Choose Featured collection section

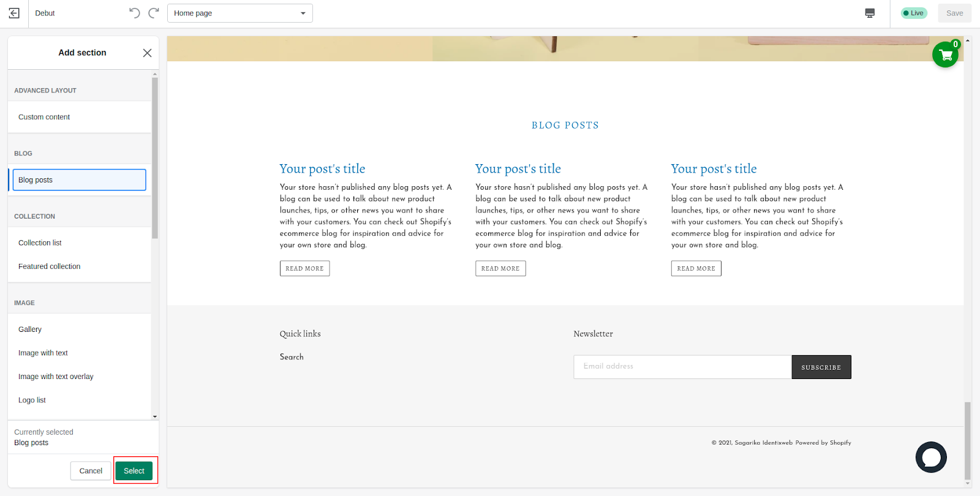point(79,266)
